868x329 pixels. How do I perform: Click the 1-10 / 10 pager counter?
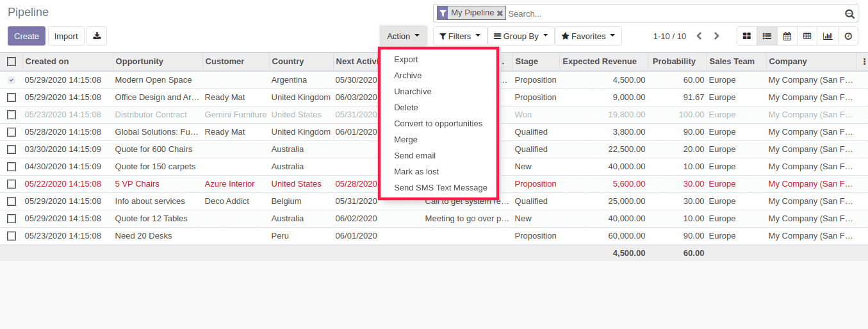pos(669,37)
